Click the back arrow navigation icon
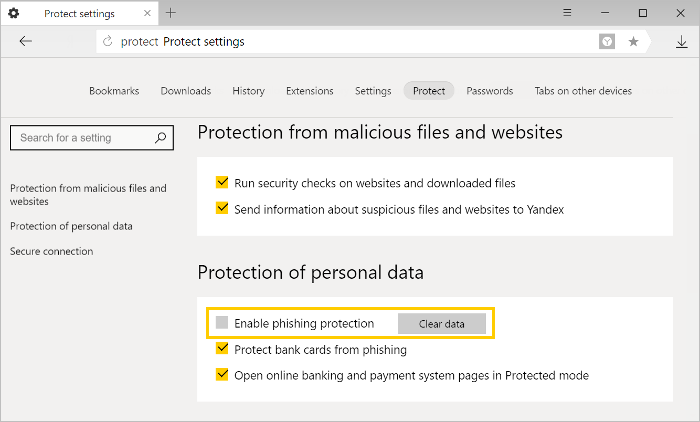Screen dimensions: 700x422 pos(25,42)
